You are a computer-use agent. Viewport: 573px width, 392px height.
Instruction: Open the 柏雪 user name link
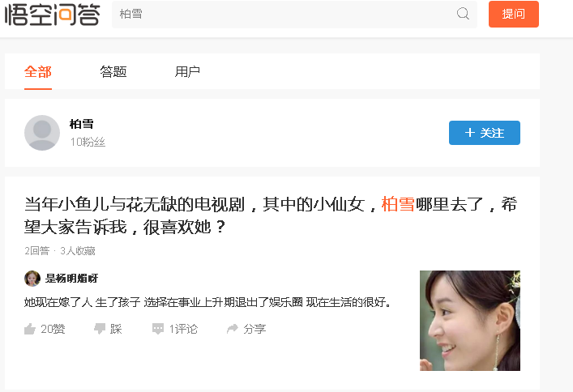click(82, 124)
